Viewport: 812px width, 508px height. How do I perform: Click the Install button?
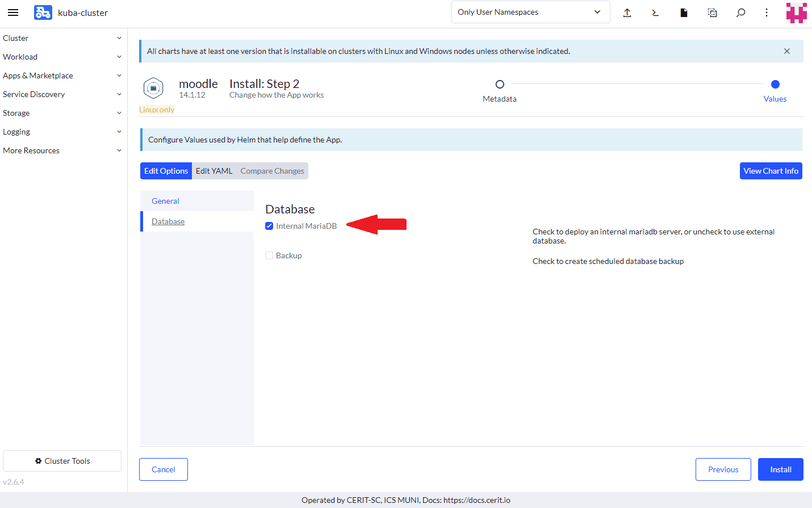(780, 469)
